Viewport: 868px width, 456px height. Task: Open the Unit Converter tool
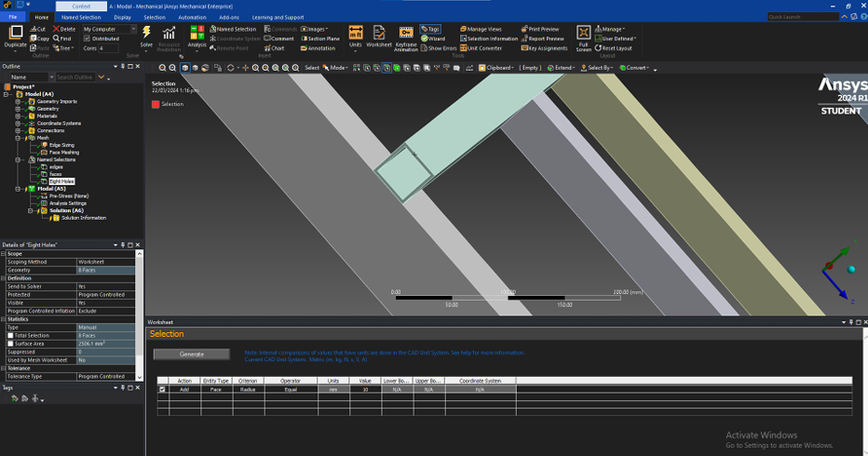tap(481, 48)
